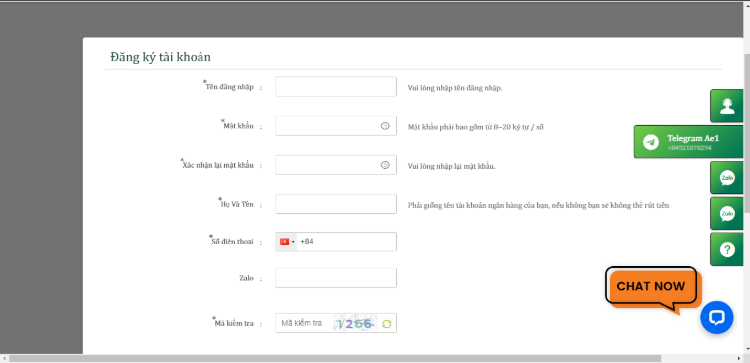Open the upper Zalo contact icon

pyautogui.click(x=727, y=178)
